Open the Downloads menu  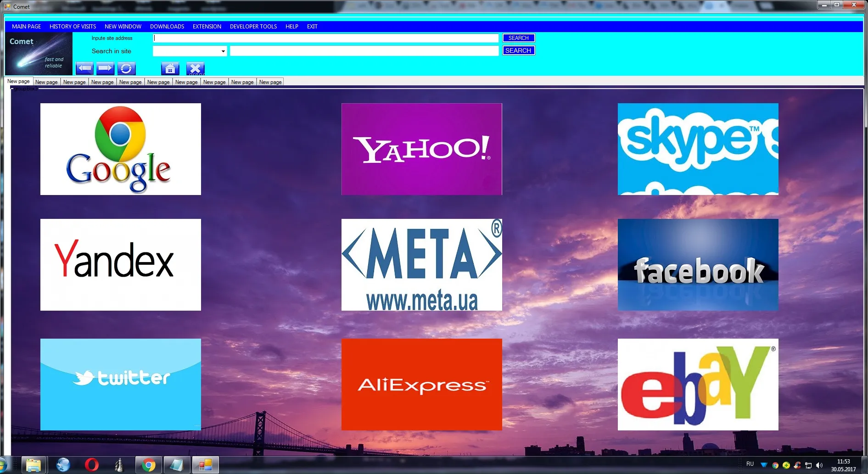(x=167, y=27)
